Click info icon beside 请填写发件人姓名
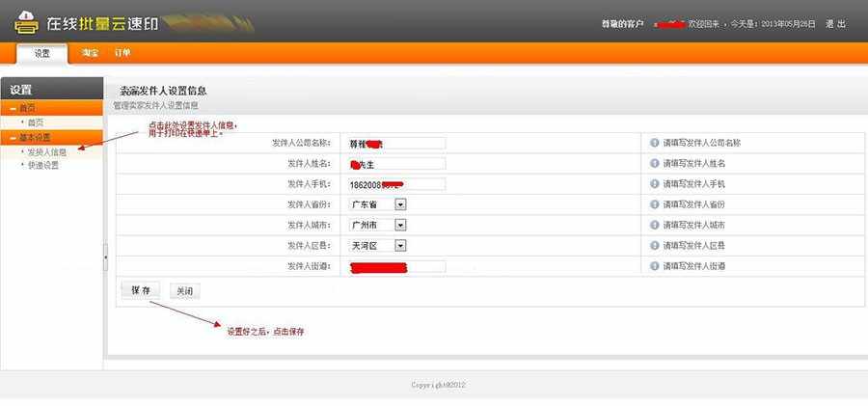 point(654,163)
